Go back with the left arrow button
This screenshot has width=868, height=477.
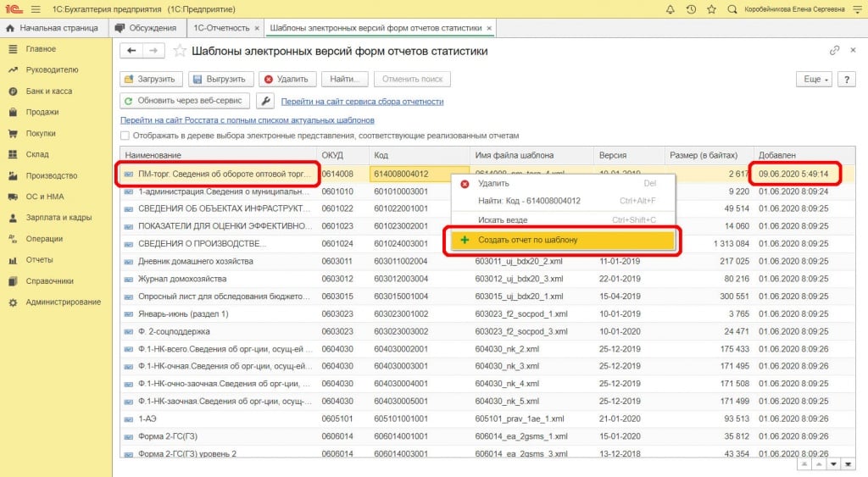(131, 52)
